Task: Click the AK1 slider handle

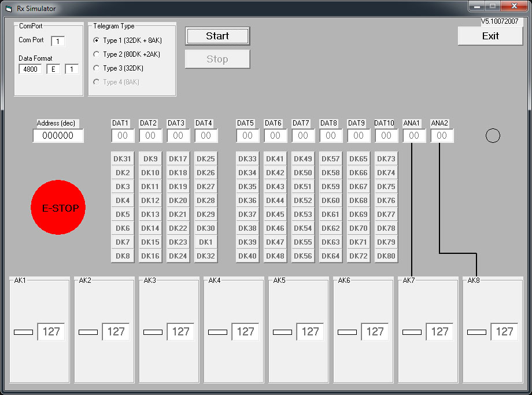Action: 23,332
